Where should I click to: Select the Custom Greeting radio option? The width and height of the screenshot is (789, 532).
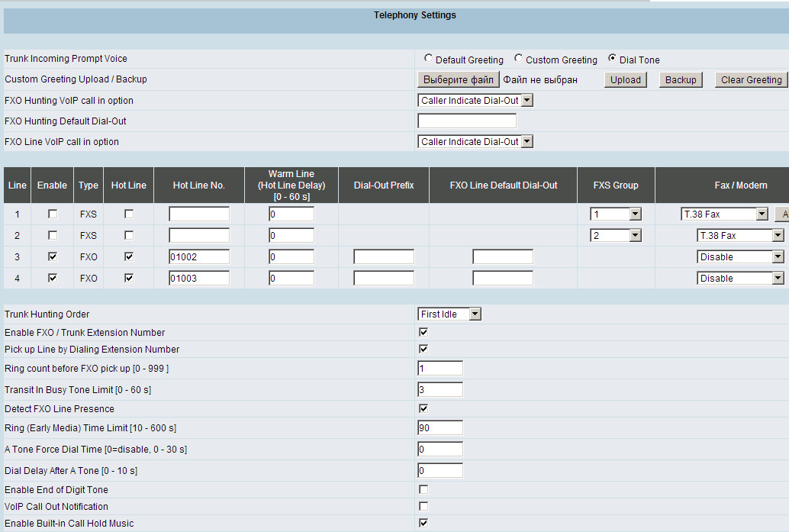518,59
